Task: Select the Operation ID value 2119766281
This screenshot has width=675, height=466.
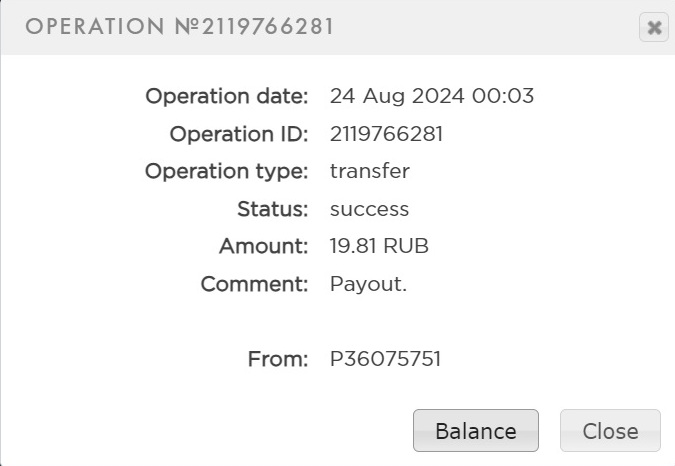Action: point(386,134)
